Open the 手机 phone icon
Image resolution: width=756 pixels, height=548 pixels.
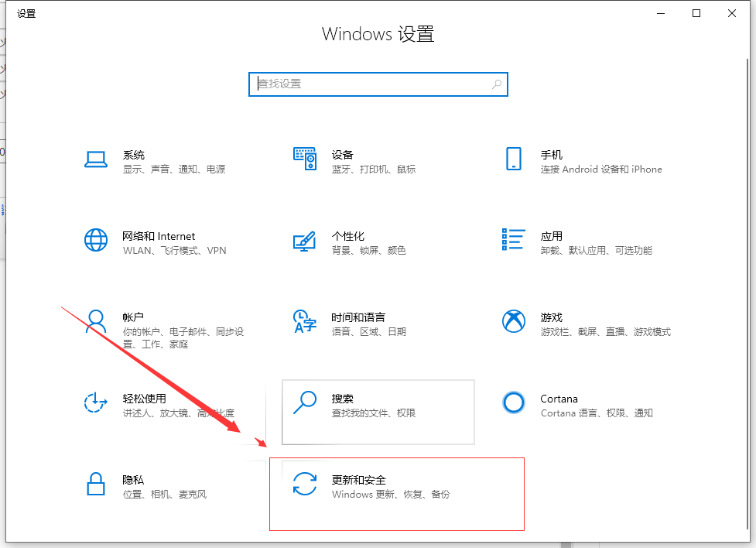coord(514,159)
